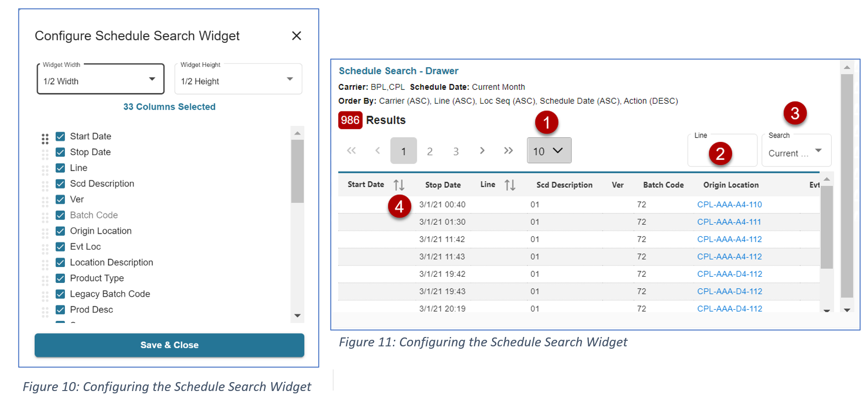Toggle the Origin Location column checkbox
868x399 pixels.
[x=60, y=231]
